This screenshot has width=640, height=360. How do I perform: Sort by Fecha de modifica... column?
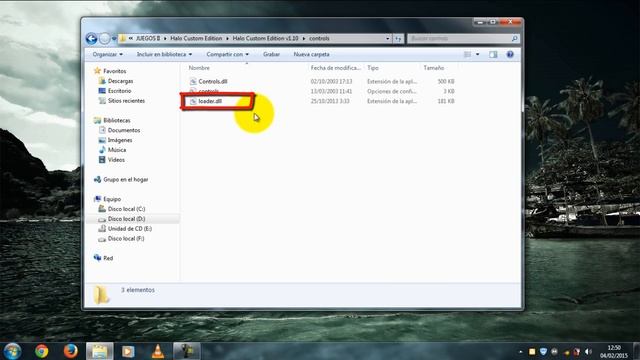pos(336,68)
